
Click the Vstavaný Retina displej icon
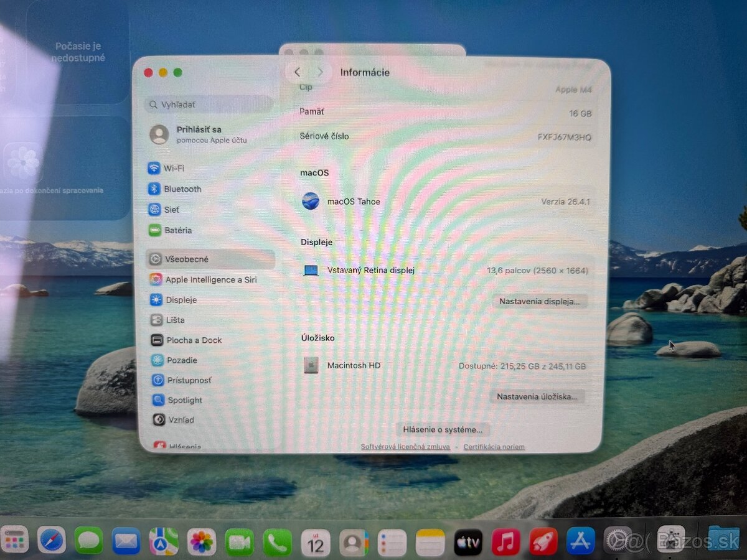click(x=311, y=271)
